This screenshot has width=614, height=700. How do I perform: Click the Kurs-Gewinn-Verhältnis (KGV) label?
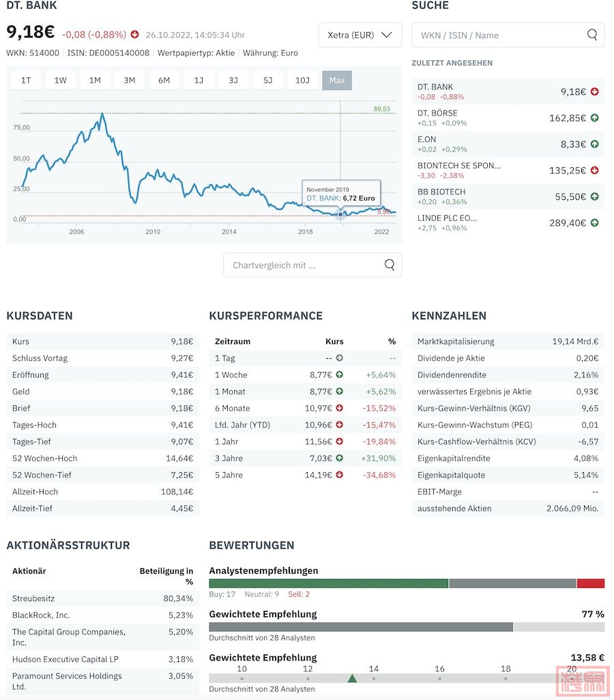[x=473, y=408]
